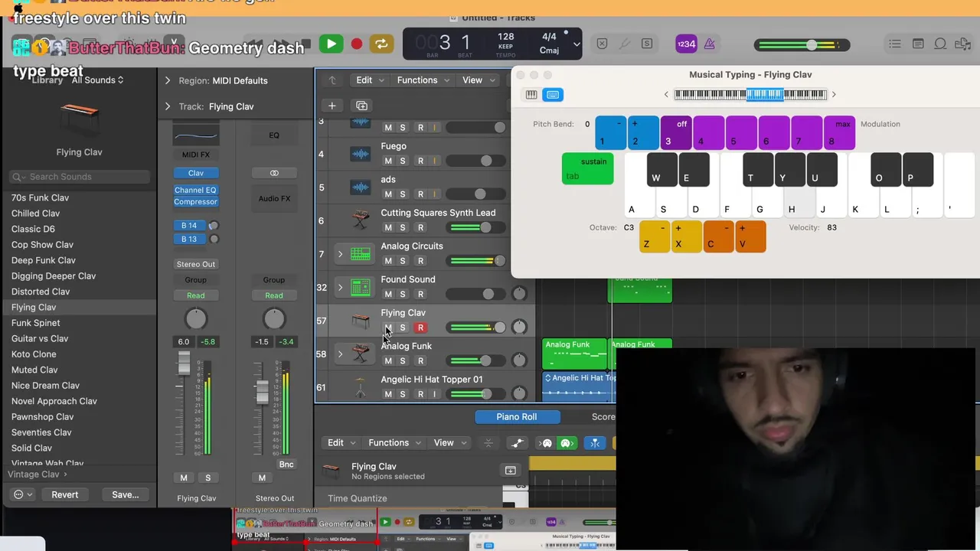980x551 pixels.
Task: Toggle the purple 1234 count-in button
Action: tap(686, 44)
